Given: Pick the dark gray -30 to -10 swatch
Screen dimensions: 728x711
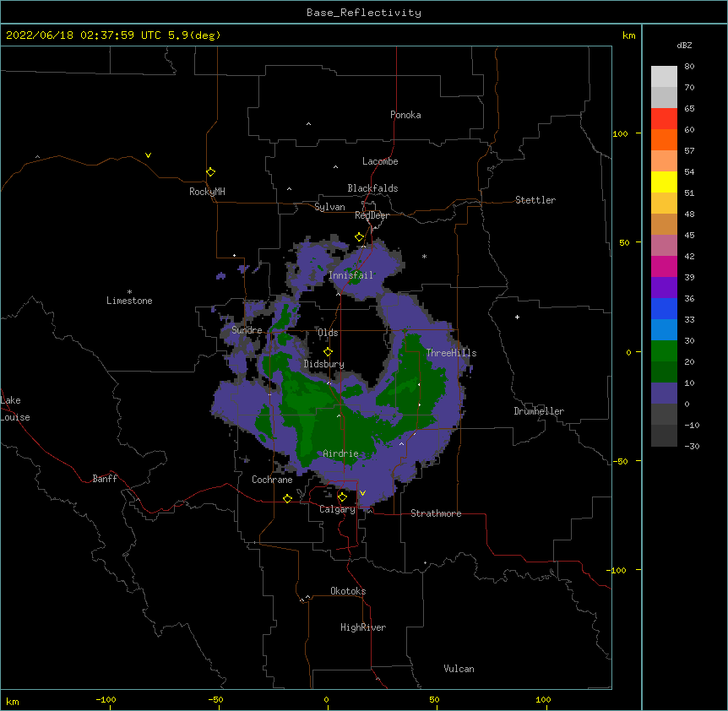Looking at the screenshot, I should coord(664,436).
